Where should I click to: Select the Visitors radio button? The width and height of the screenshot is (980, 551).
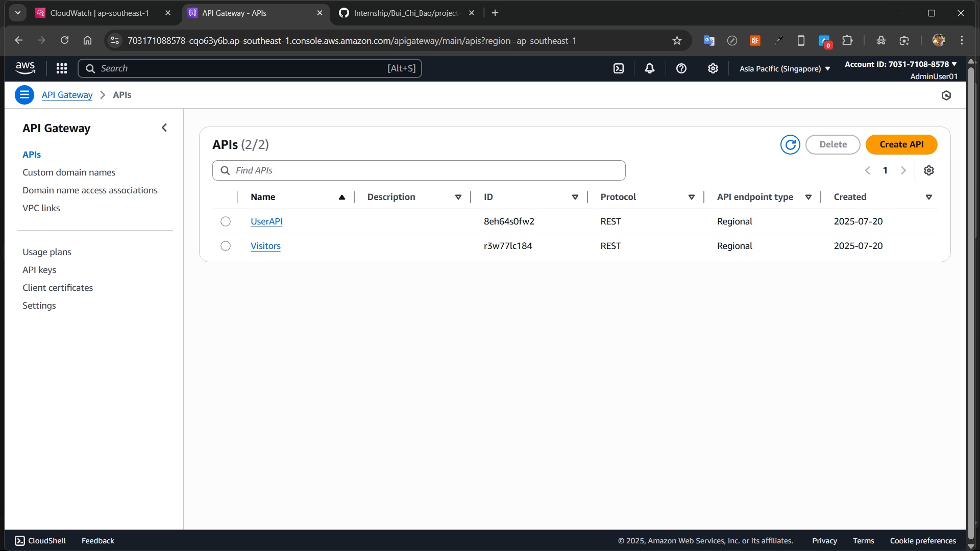[226, 246]
